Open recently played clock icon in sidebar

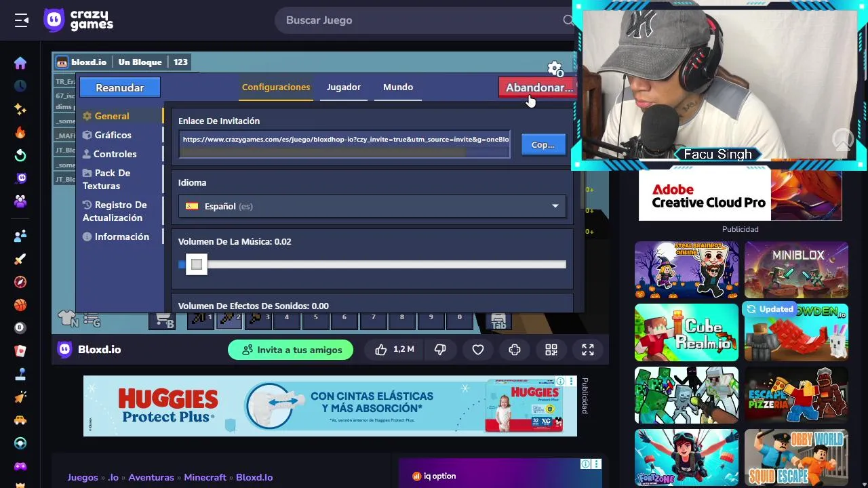tap(20, 86)
